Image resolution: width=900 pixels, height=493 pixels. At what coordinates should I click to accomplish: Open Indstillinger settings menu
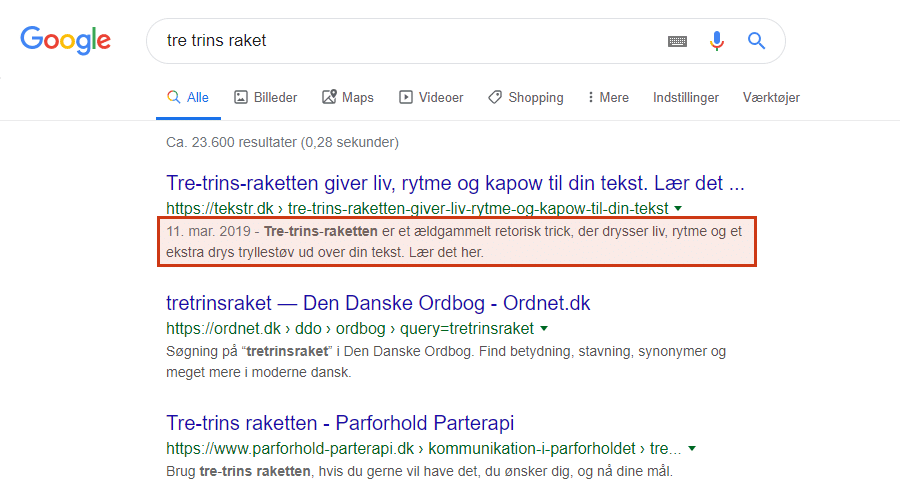tap(686, 98)
